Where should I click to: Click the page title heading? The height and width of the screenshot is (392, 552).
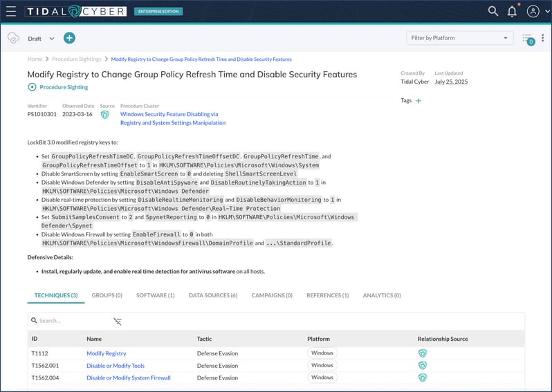pos(192,74)
